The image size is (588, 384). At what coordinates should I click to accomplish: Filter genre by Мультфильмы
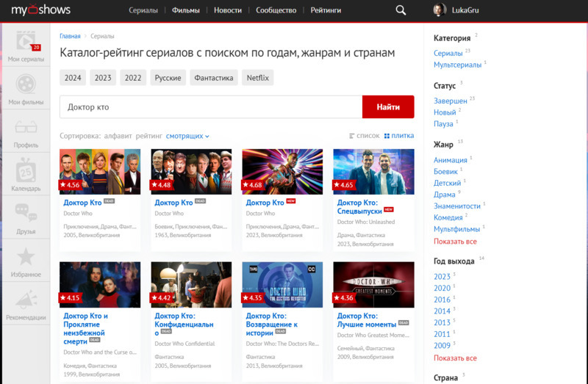tap(456, 229)
